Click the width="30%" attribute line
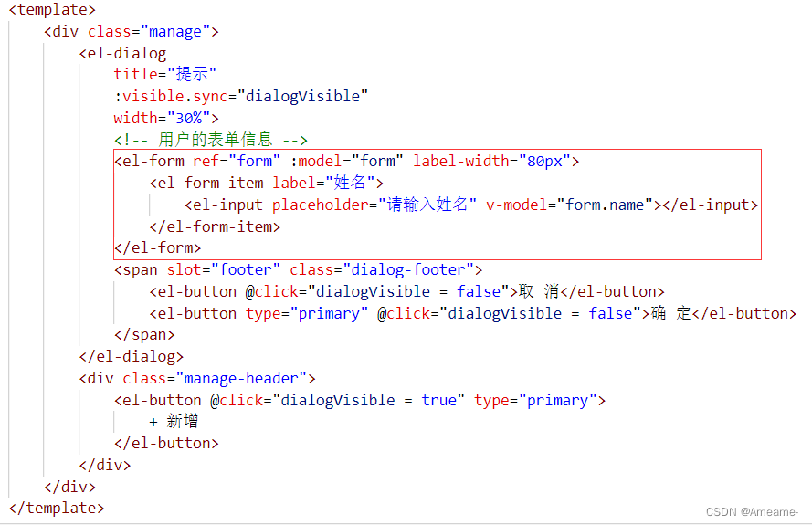This screenshot has width=812, height=525. [166, 118]
